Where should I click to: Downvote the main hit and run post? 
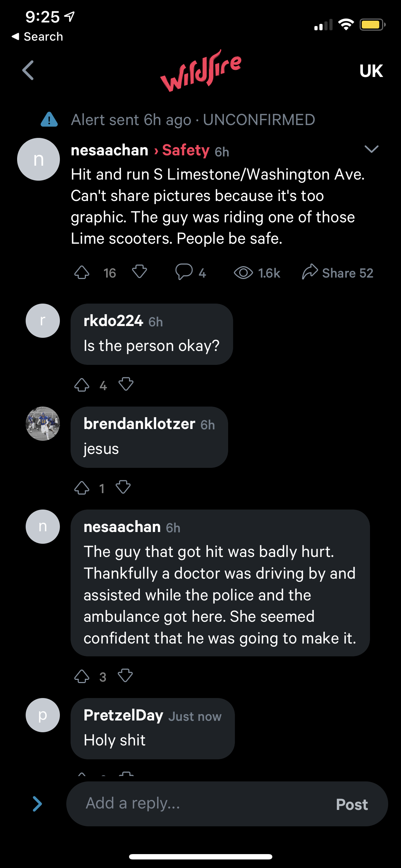click(x=139, y=272)
